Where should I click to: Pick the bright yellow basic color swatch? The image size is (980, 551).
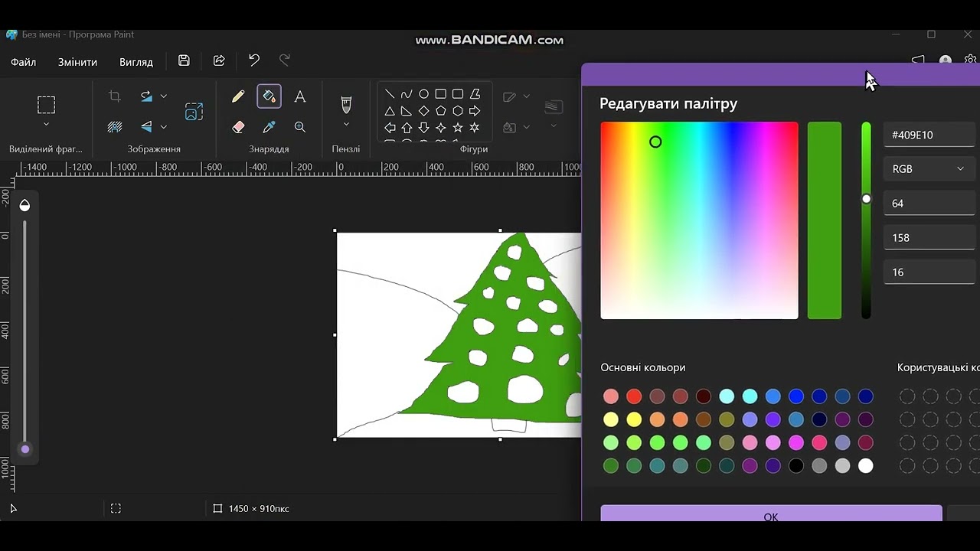coord(634,419)
